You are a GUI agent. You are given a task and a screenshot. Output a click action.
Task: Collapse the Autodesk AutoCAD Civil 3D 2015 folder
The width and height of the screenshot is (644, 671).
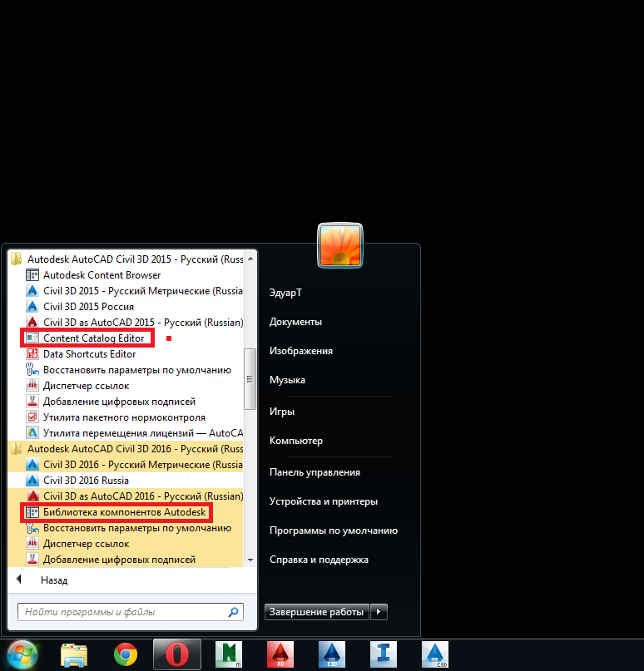(126, 259)
